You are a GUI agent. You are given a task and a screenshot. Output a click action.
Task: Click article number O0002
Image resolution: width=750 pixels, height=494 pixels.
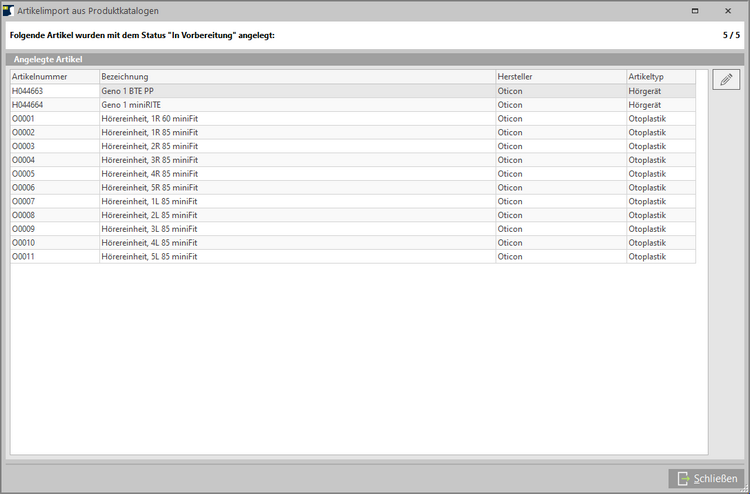(23, 132)
